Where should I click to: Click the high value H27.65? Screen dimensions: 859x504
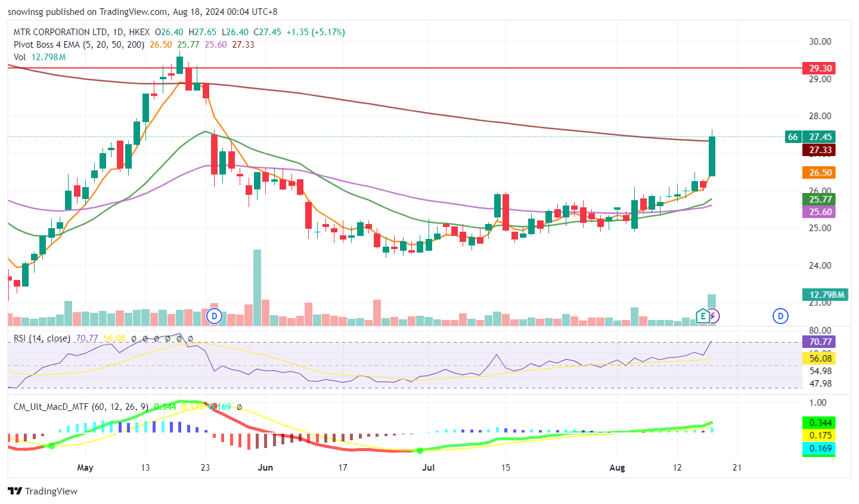pos(202,32)
